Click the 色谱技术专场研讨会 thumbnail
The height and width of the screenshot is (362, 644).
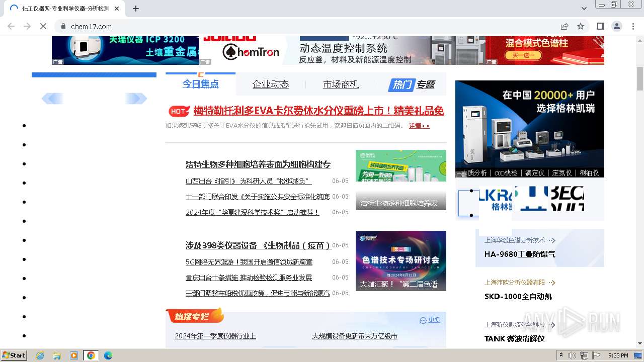pyautogui.click(x=400, y=260)
